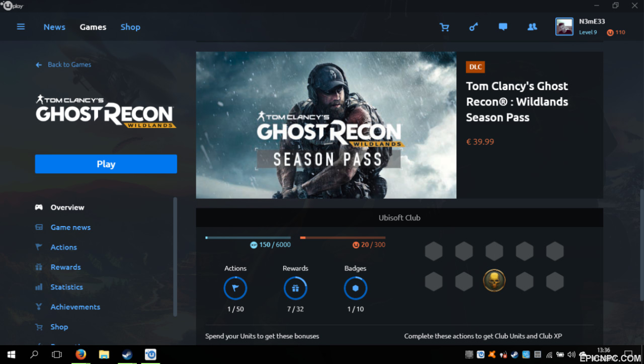Screen dimensions: 644x364
Task: Click the Club XP progress bar
Action: pyautogui.click(x=248, y=238)
